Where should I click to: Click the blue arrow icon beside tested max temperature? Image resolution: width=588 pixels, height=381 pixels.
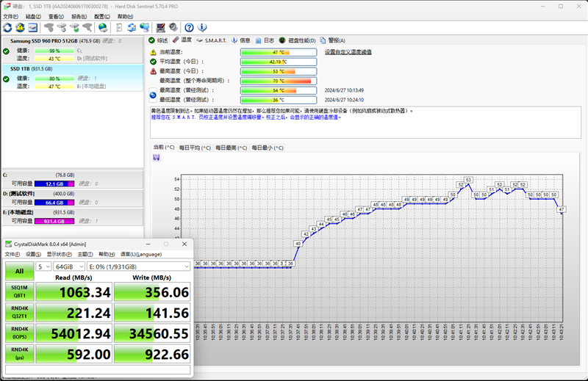tap(153, 95)
